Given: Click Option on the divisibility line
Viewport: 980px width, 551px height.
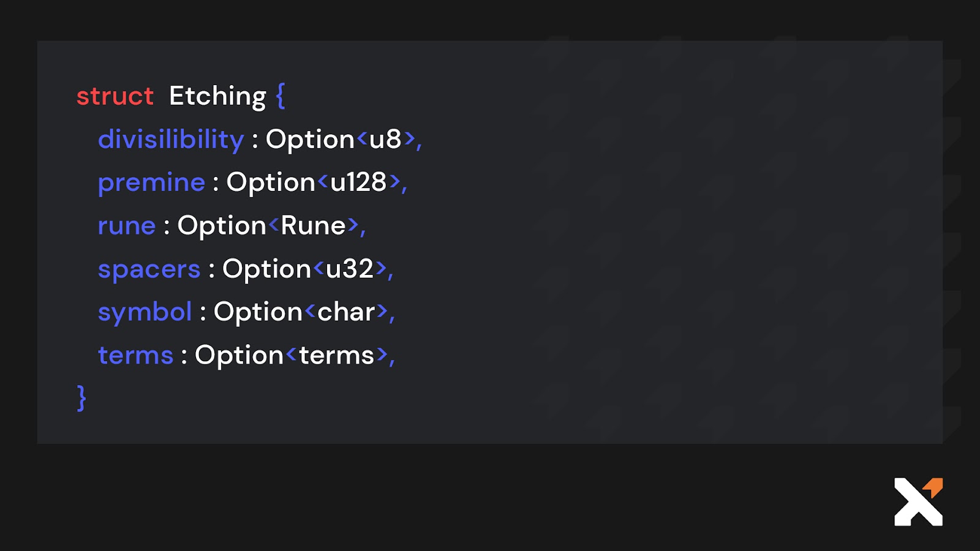Looking at the screenshot, I should pyautogui.click(x=310, y=140).
